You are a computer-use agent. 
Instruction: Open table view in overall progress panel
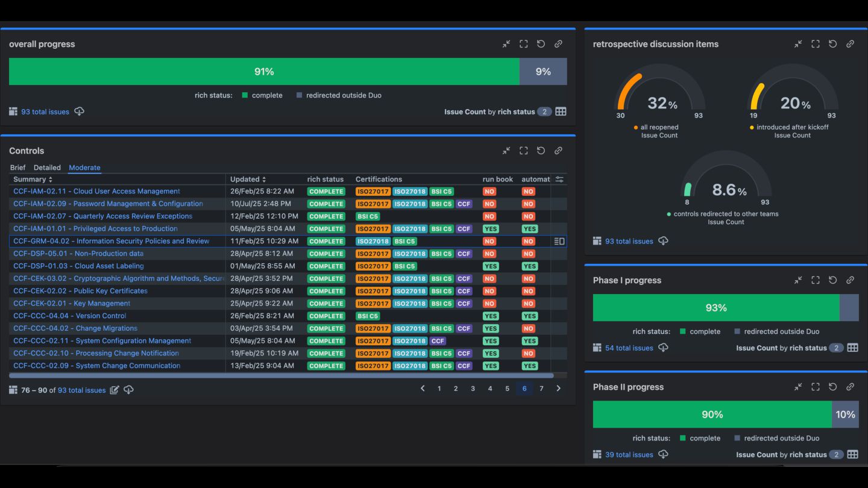pyautogui.click(x=561, y=111)
